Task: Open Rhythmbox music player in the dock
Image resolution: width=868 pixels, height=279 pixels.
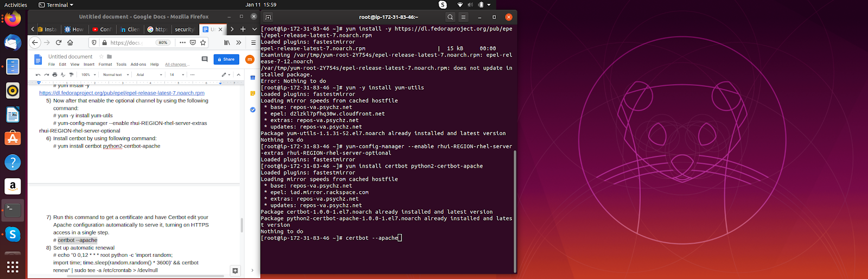Action: (x=12, y=91)
